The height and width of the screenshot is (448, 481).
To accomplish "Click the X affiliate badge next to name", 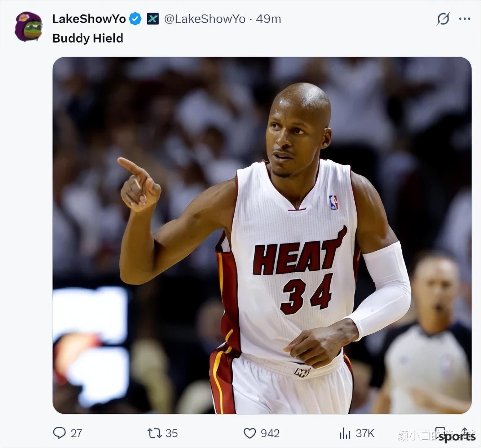I will coord(153,19).
